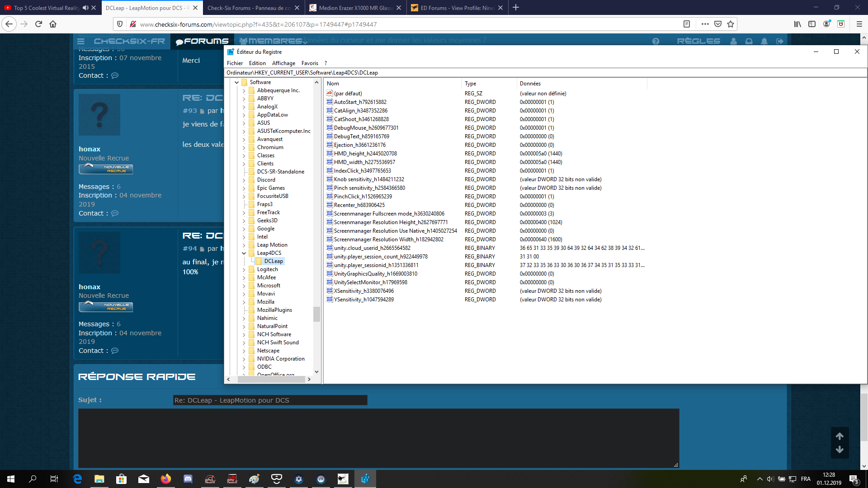This screenshot has width=868, height=488.
Task: Select the Pinch sensitivity_h2584366580 value
Action: click(369, 188)
